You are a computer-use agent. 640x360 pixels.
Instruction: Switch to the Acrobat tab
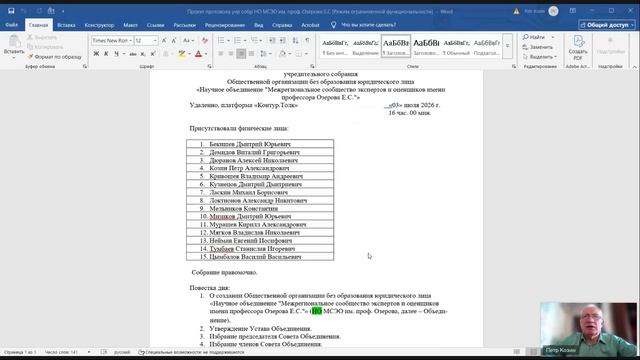(310, 25)
